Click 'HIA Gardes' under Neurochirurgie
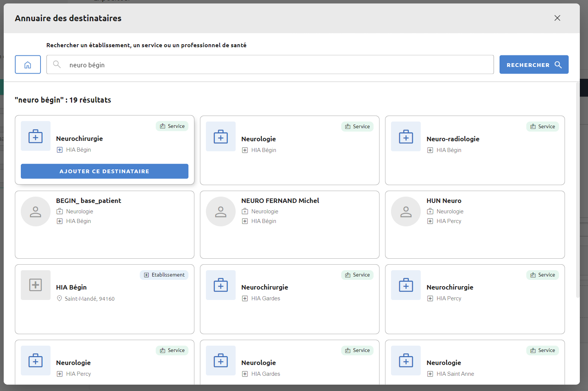Viewport: 588px width, 391px height. pyautogui.click(x=266, y=298)
